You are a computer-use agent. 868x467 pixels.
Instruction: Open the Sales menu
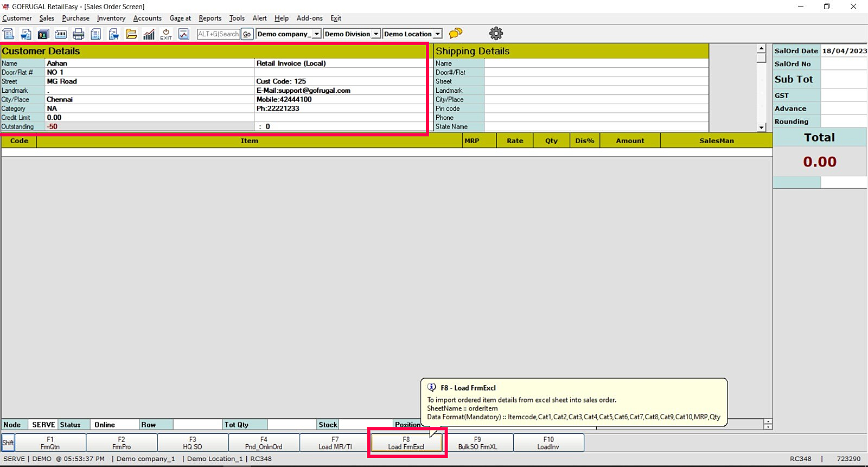click(47, 18)
